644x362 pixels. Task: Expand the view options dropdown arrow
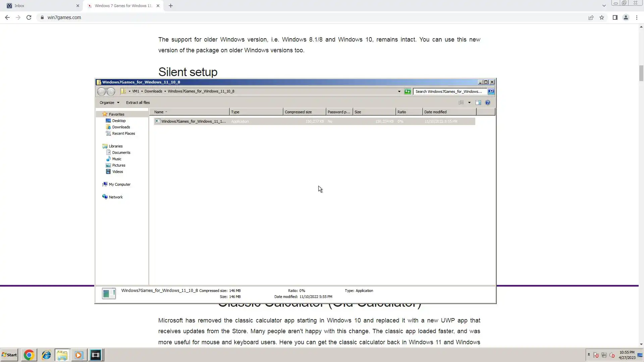[469, 103]
